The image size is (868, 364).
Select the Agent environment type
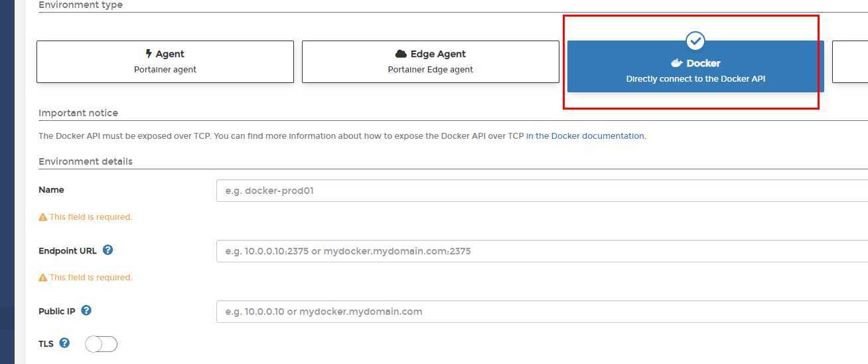point(165,62)
